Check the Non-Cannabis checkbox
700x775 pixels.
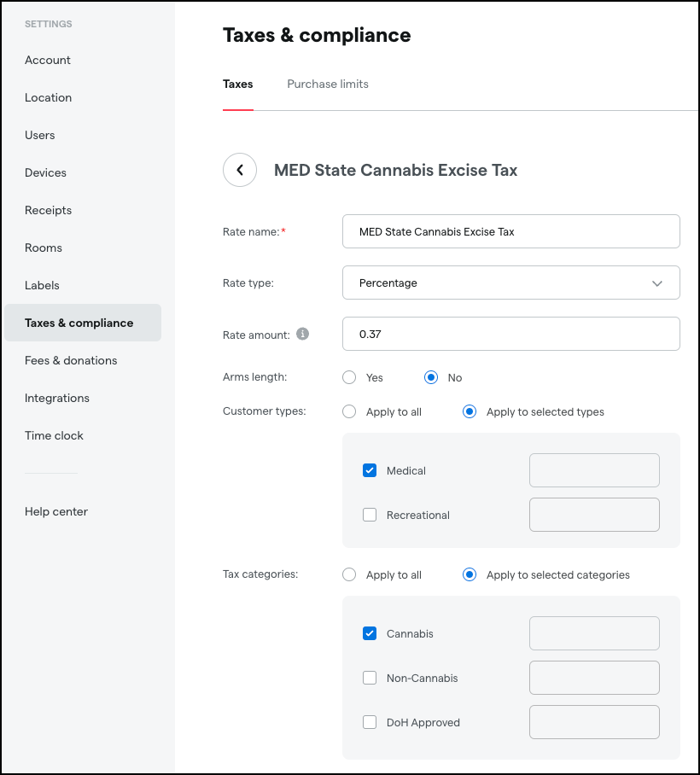[x=370, y=678]
